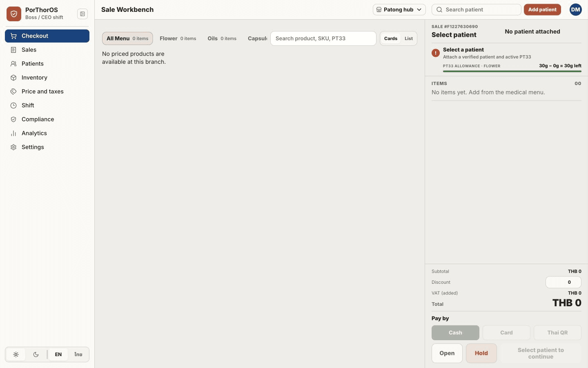This screenshot has height=368, width=588.
Task: Collapse the sidebar panel icon
Action: point(82,14)
